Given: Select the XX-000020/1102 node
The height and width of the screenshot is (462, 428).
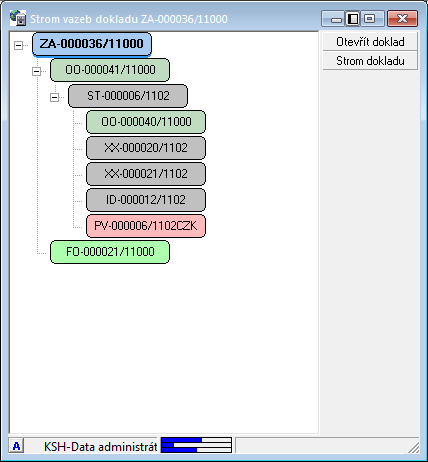Looking at the screenshot, I should pyautogui.click(x=146, y=148).
